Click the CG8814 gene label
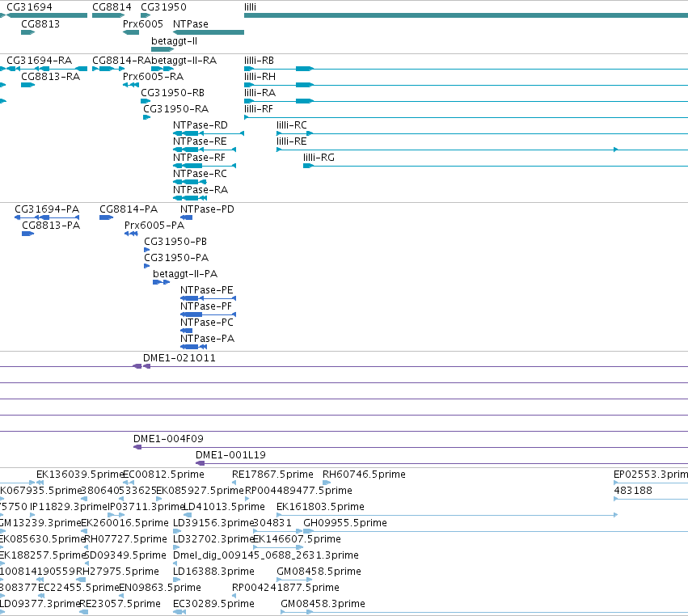Viewport: 688px width, 616px height. pyautogui.click(x=112, y=7)
